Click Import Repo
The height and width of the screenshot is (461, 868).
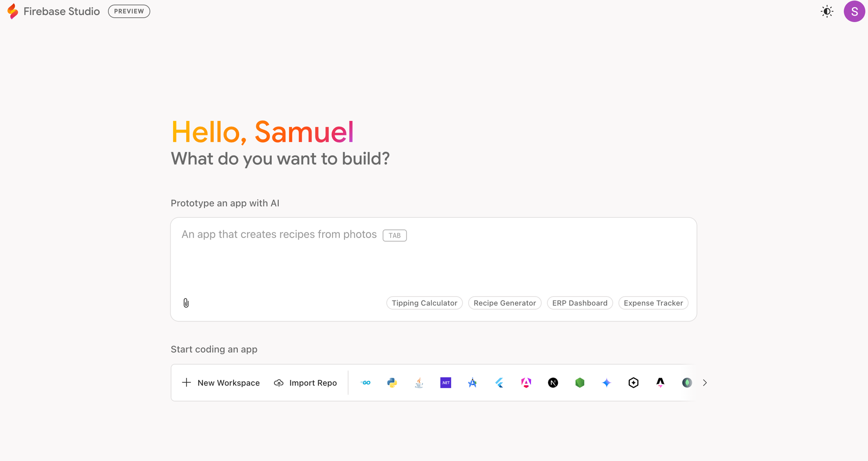(x=306, y=383)
